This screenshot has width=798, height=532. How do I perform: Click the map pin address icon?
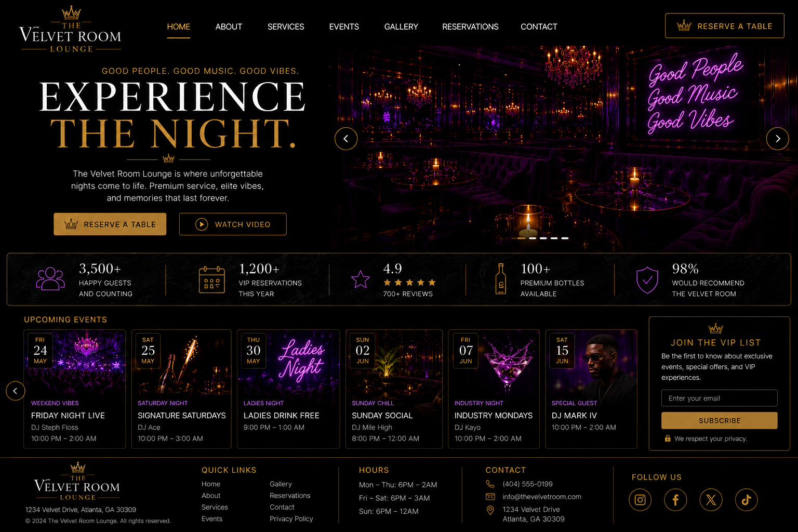pos(490,511)
